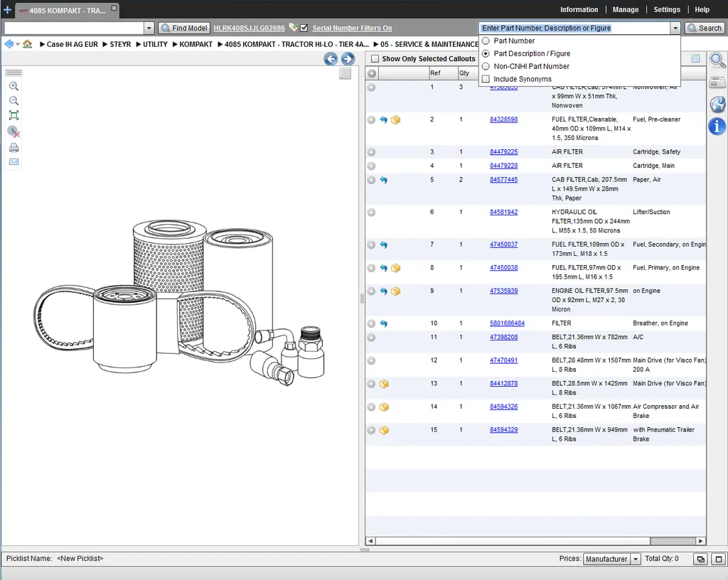The image size is (728, 580).
Task: Collapse the part search options dropdown arrow
Action: tap(675, 28)
